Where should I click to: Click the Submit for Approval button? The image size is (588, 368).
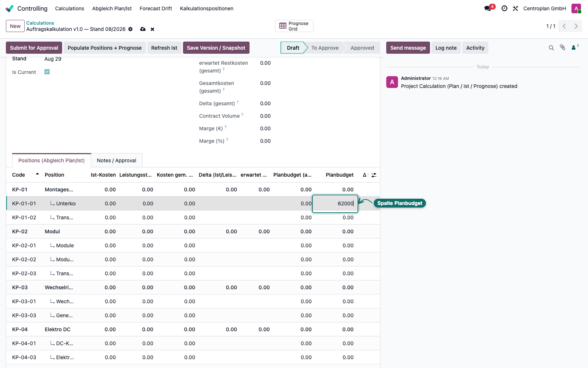pos(34,48)
